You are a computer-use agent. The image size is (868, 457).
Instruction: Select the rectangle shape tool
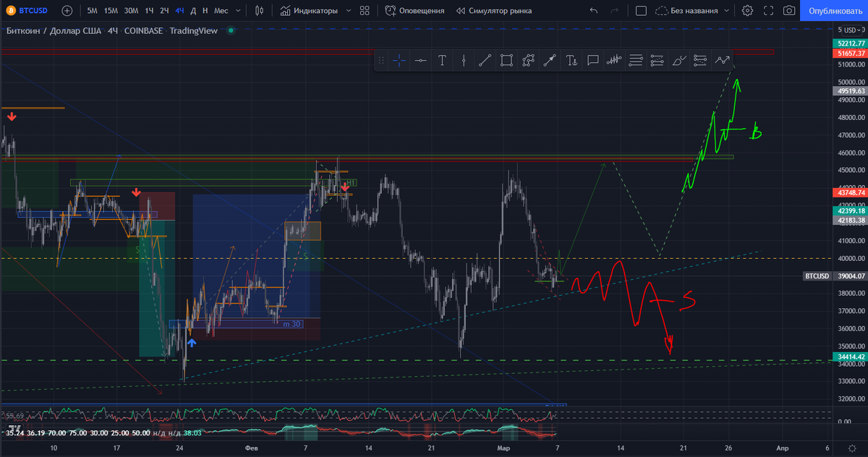tap(506, 60)
